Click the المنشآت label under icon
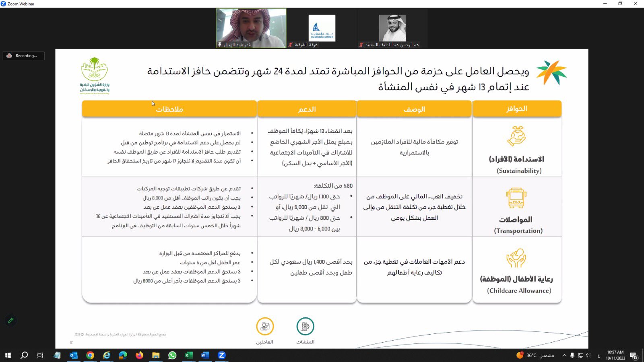This screenshot has width=644, height=362. point(305,342)
